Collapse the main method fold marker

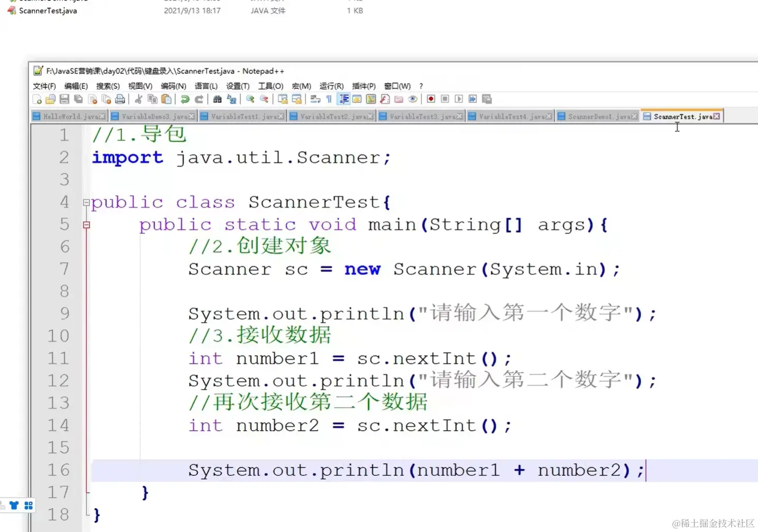click(86, 225)
